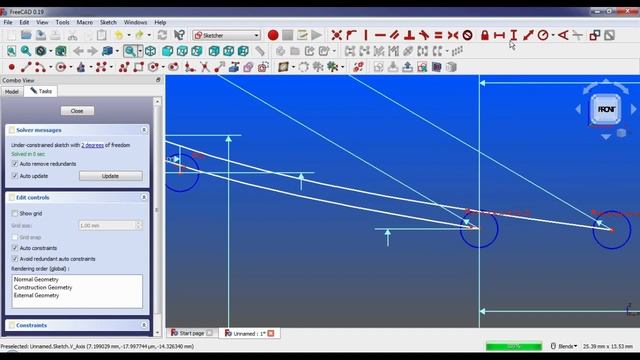Create a rectangle tool

(138, 67)
